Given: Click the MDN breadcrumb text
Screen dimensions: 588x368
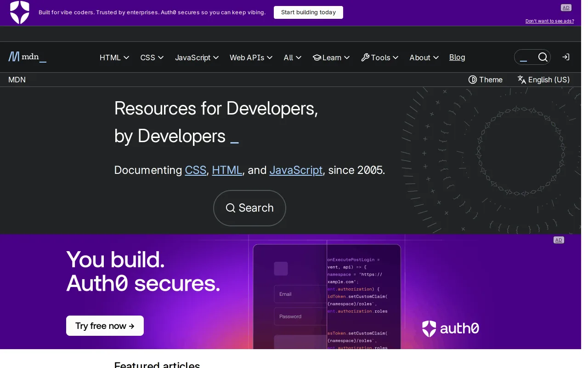Looking at the screenshot, I should tap(17, 80).
